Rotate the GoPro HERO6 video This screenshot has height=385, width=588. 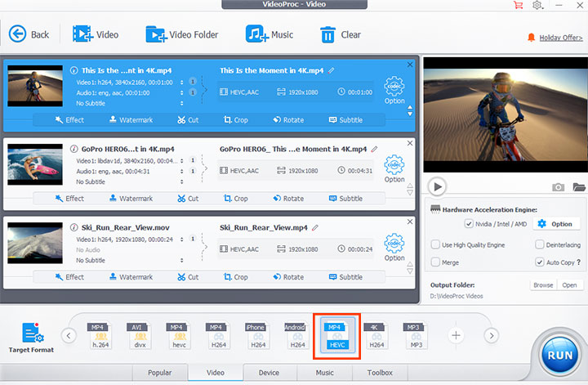point(288,199)
